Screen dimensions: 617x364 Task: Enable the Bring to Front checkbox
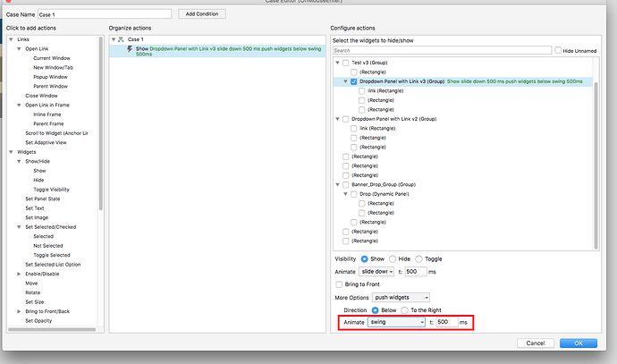339,284
